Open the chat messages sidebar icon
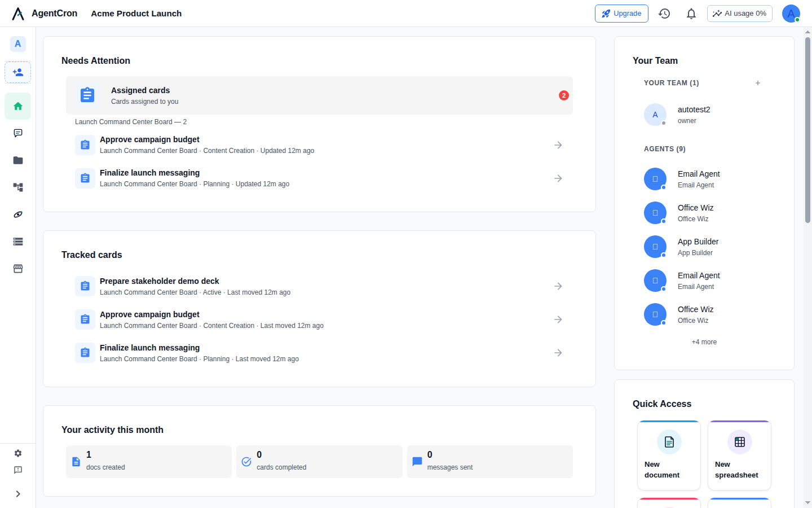 (x=18, y=133)
